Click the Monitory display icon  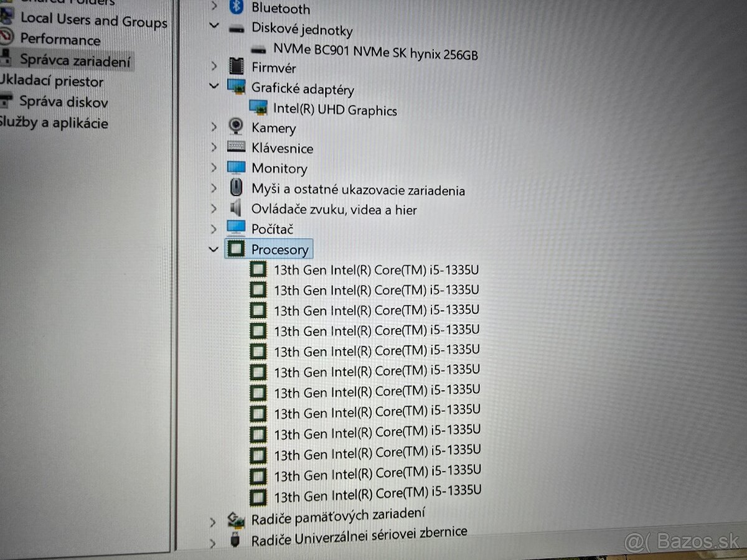click(x=236, y=167)
